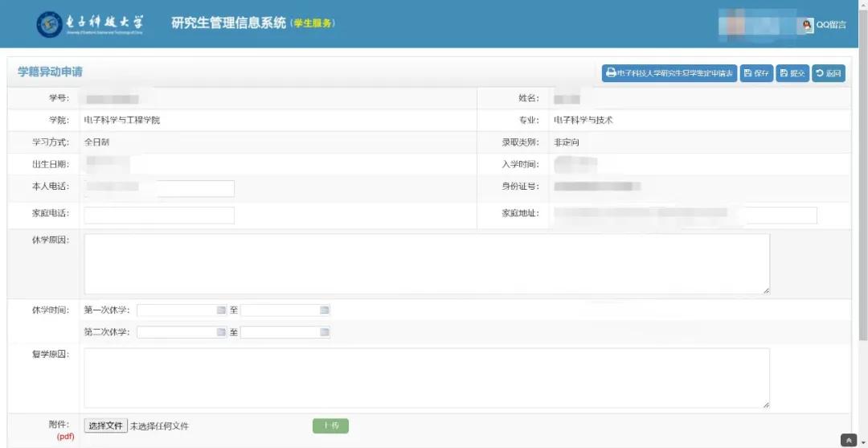Focus the 家庭电话 home phone field
Viewport: 868px width, 448px height.
[x=159, y=215]
